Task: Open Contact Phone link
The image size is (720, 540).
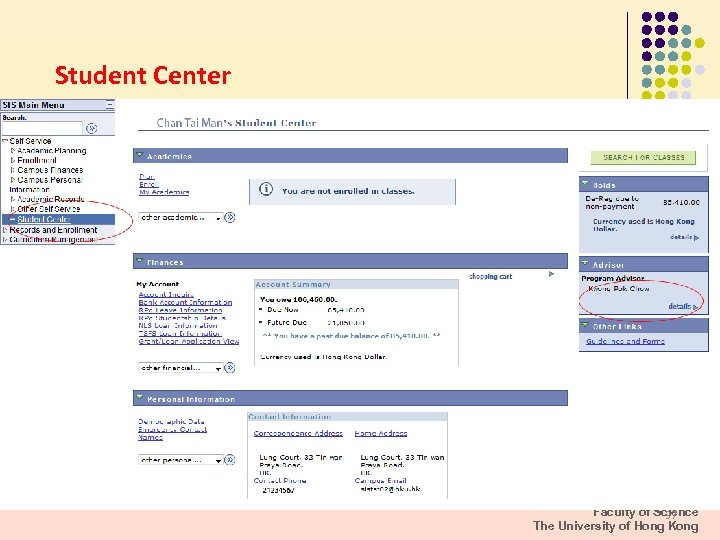Action: click(x=280, y=480)
